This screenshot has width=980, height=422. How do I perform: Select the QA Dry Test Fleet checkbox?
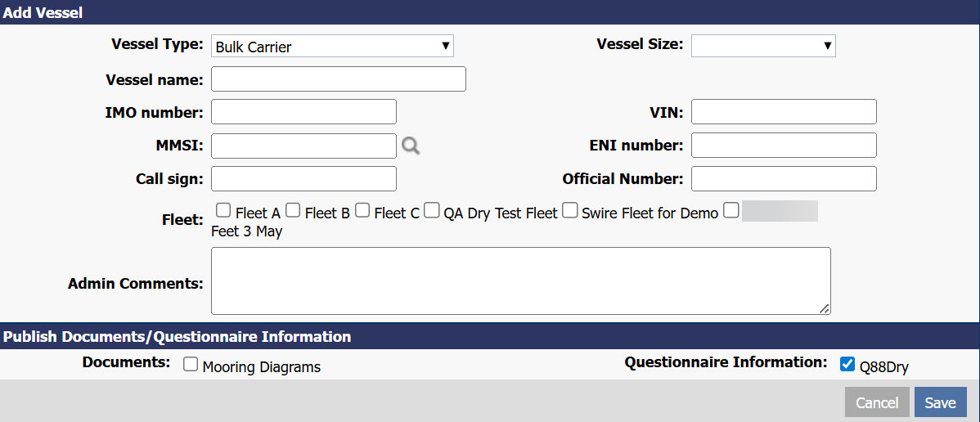pos(432,211)
